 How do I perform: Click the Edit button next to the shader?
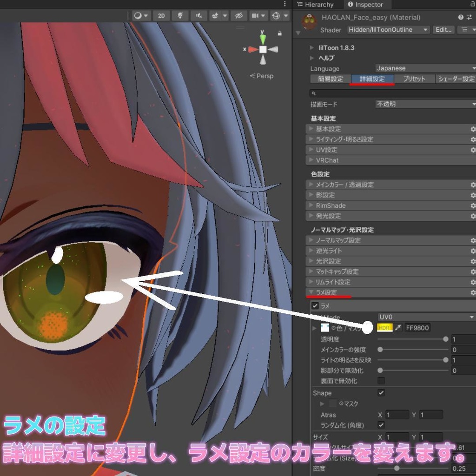[x=443, y=29]
